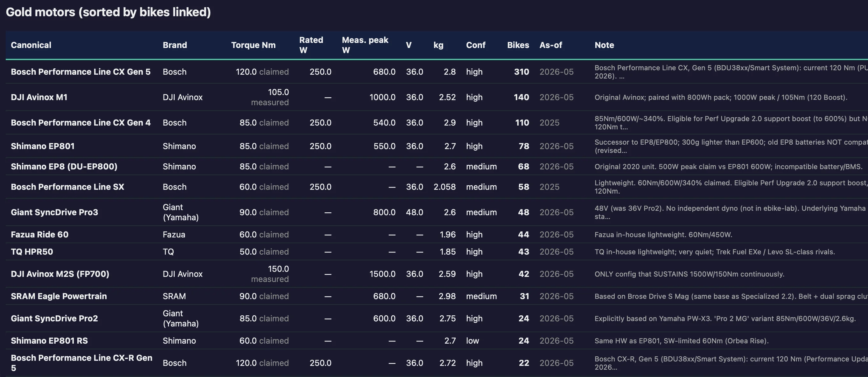The image size is (868, 377).
Task: Click the 31 bikes count
Action: pos(524,296)
